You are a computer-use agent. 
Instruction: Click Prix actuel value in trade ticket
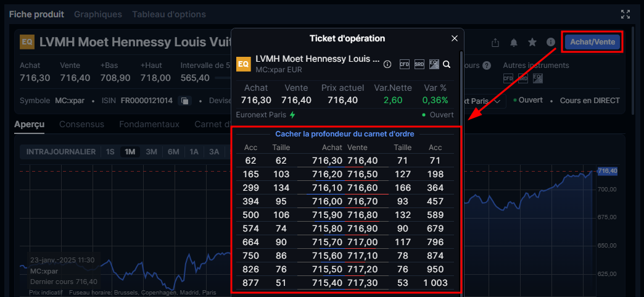(342, 100)
